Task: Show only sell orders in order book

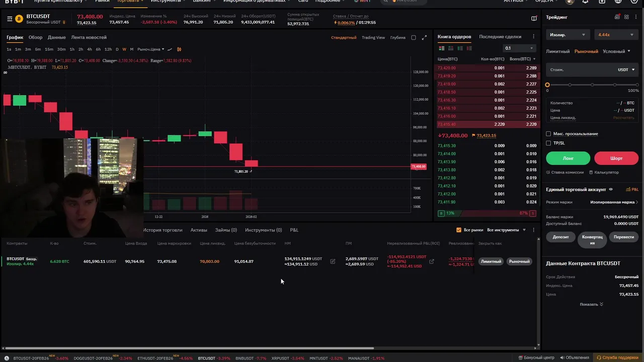Action: click(469, 48)
